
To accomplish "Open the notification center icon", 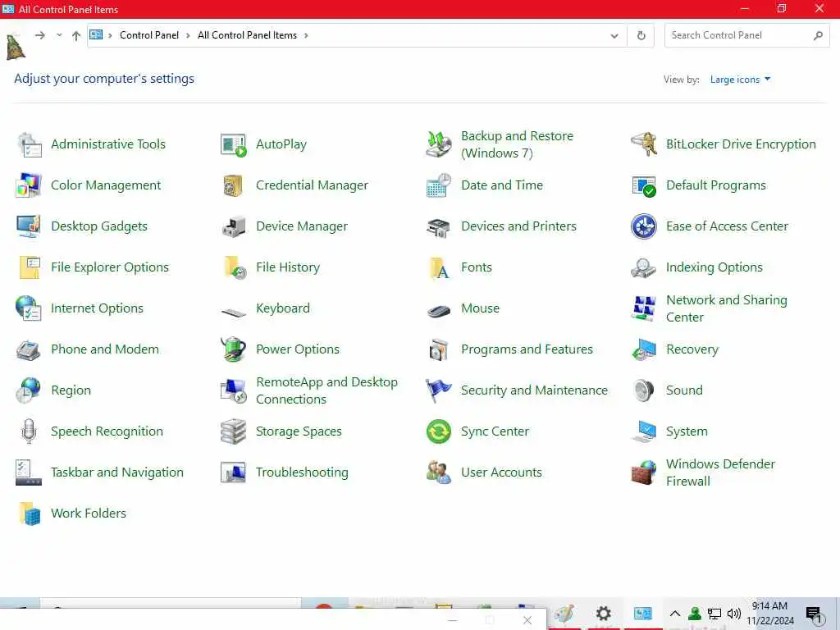I will [x=815, y=614].
